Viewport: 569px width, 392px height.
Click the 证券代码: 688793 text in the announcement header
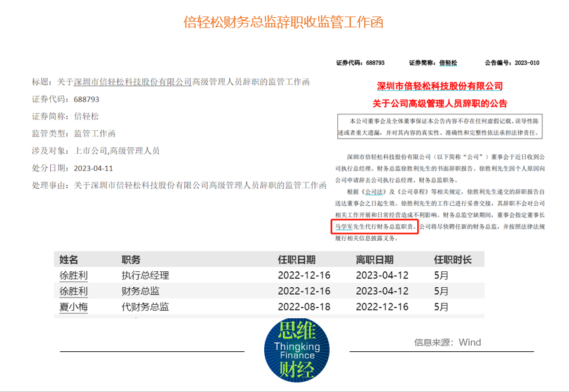[x=360, y=63]
